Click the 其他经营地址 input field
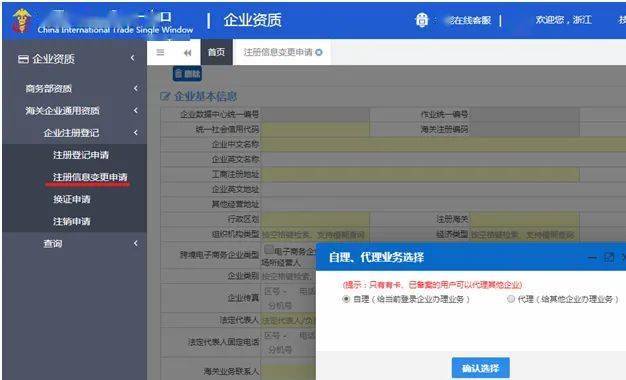This screenshot has height=380, width=626. 444,204
